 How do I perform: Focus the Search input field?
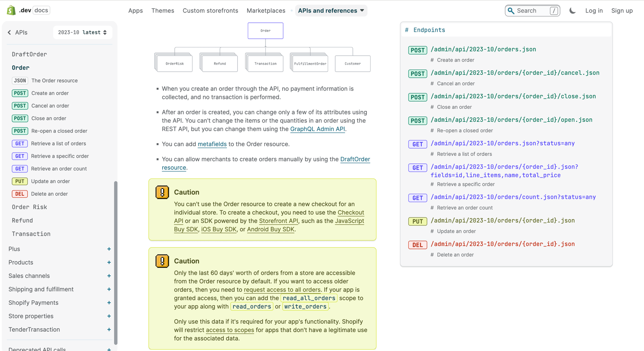532,10
